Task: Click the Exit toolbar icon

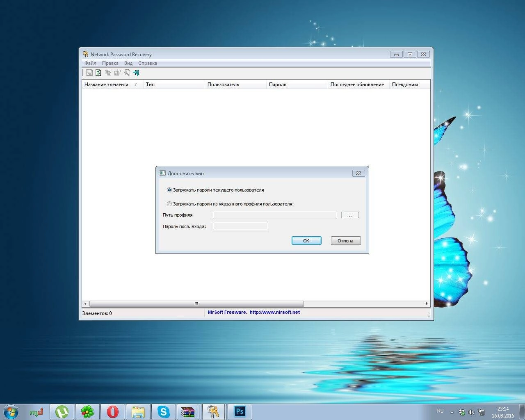Action: (x=136, y=73)
